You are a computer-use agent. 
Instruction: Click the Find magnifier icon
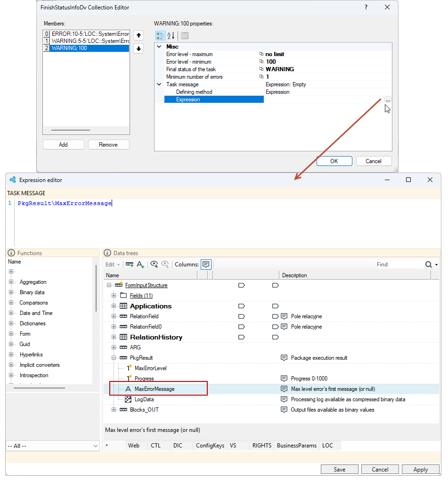428,265
